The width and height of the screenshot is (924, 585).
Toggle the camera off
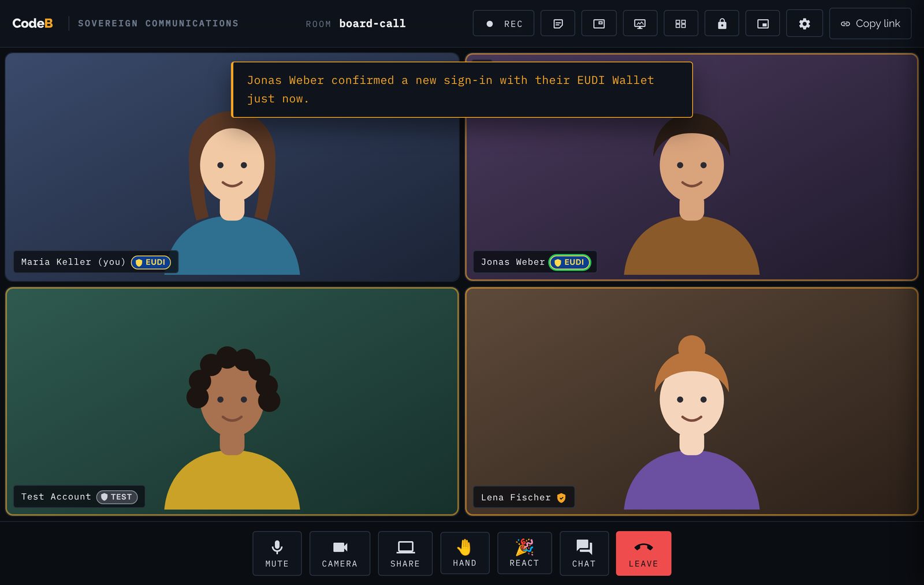(340, 553)
